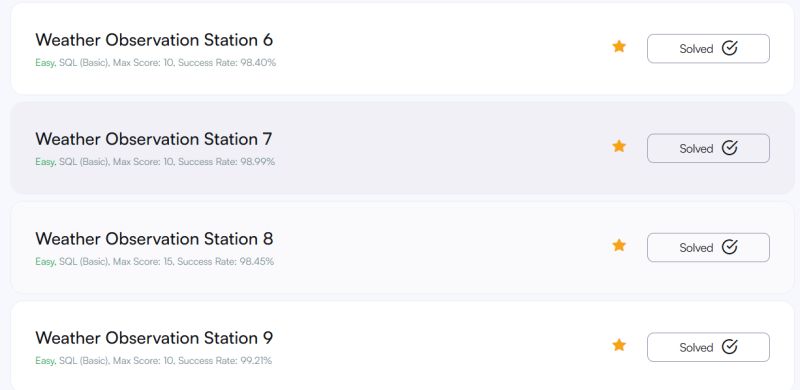Click the Max Score: 15 details line
The width and height of the screenshot is (800, 390).
point(155,261)
